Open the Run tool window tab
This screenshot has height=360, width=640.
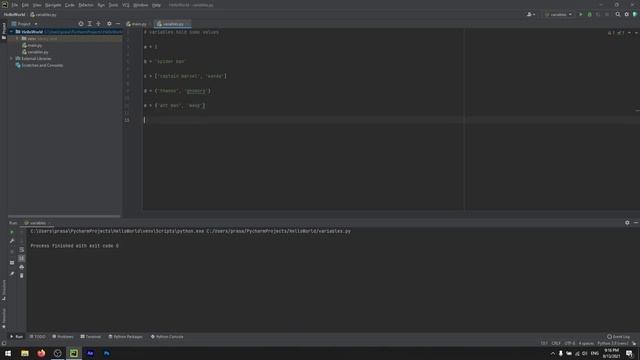tap(16, 337)
